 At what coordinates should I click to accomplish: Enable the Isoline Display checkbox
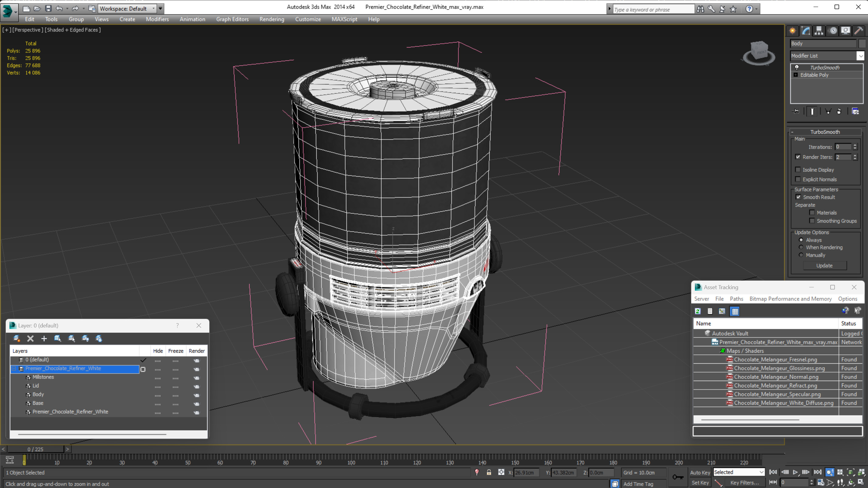pyautogui.click(x=798, y=170)
